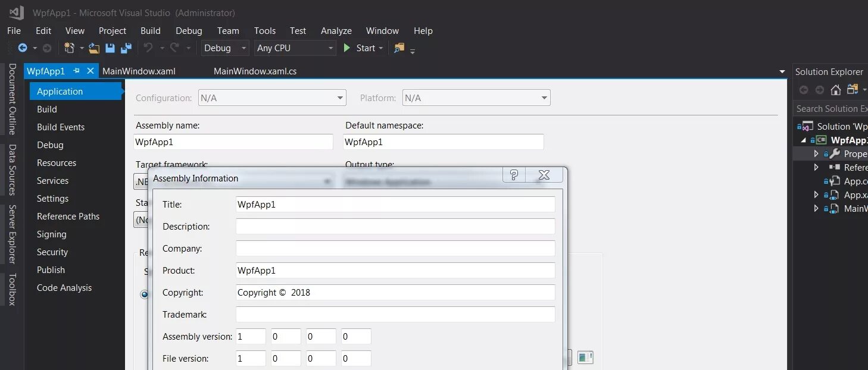
Task: Pin the WpfApp1 tab with pin icon
Action: pyautogui.click(x=76, y=71)
